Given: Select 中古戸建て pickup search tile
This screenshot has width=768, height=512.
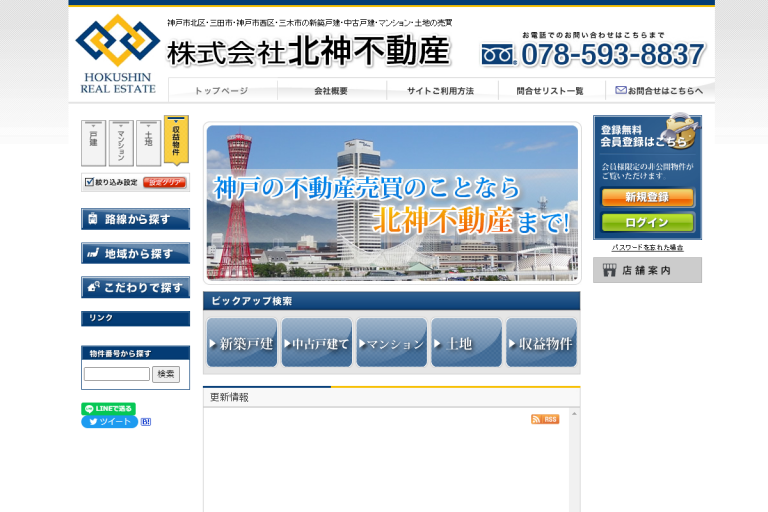Looking at the screenshot, I should [x=317, y=342].
